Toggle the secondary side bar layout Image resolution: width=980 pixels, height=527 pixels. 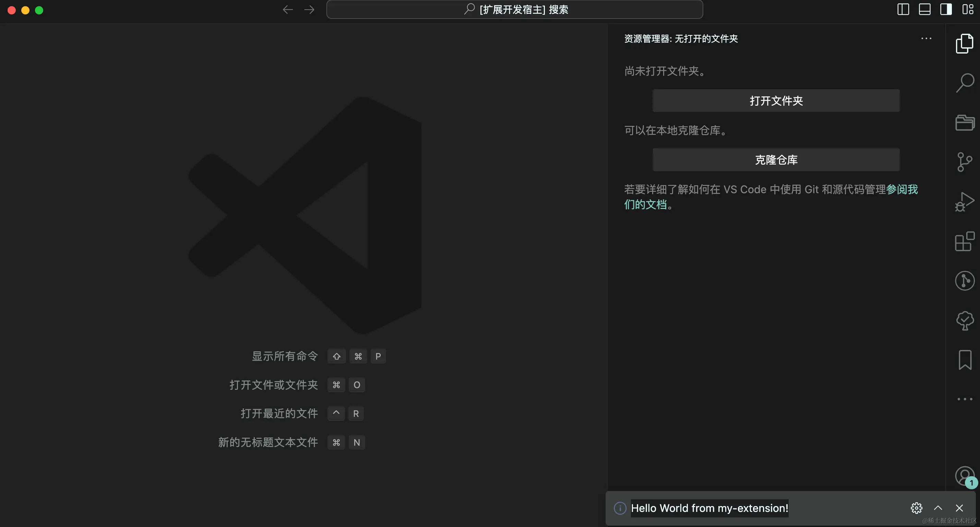click(x=946, y=10)
